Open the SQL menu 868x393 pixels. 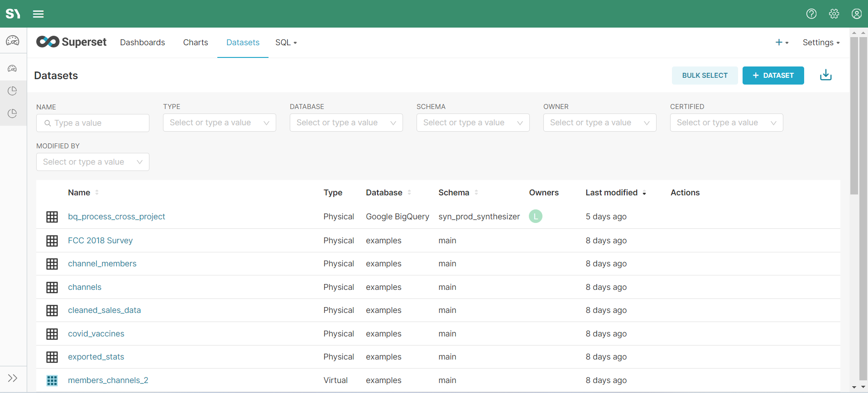coord(286,43)
